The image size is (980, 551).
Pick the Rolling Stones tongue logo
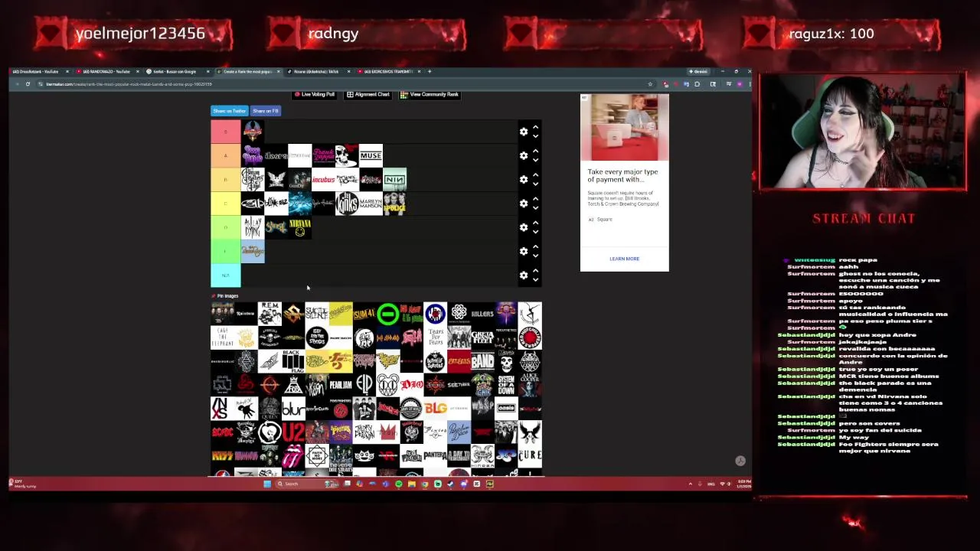[293, 456]
